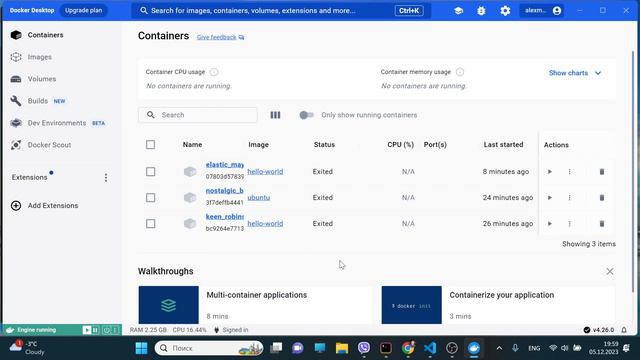Open Viber from the taskbar
The width and height of the screenshot is (640, 360).
click(x=364, y=348)
